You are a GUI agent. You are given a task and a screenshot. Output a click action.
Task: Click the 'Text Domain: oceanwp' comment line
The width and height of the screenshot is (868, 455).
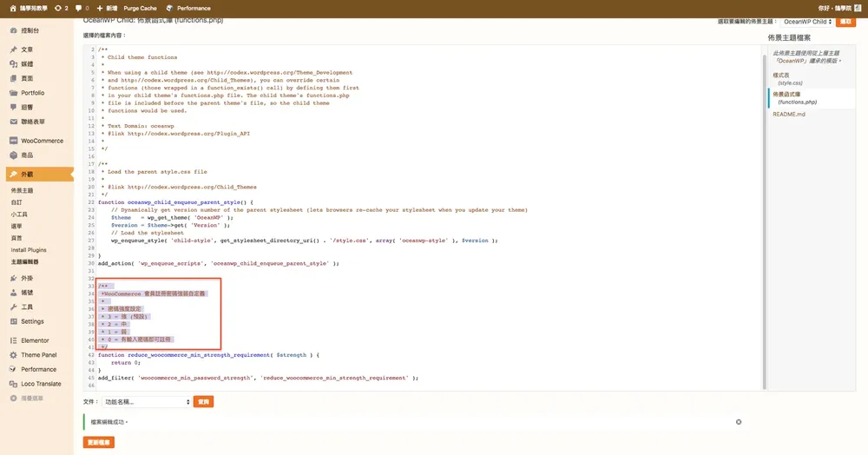[141, 126]
